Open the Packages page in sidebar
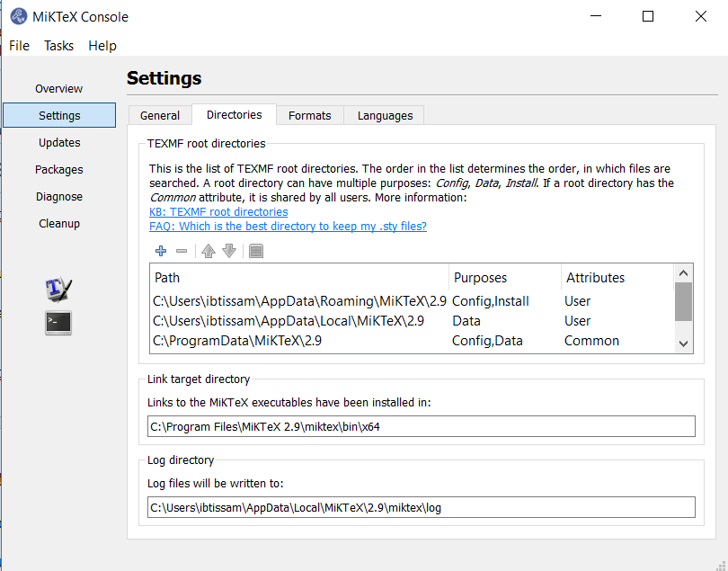Screen dimensions: 728x571 pyautogui.click(x=59, y=169)
